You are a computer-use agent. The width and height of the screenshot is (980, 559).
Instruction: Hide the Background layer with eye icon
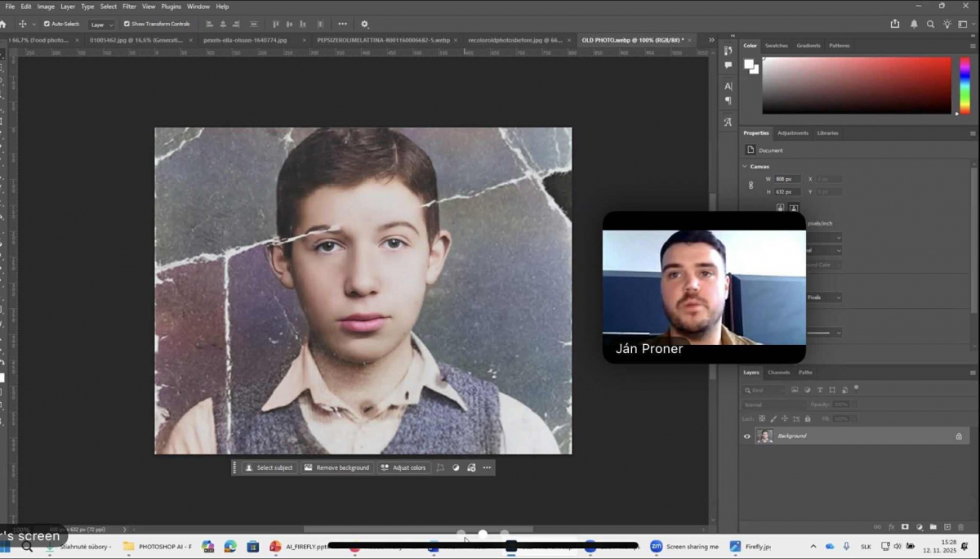coord(746,436)
